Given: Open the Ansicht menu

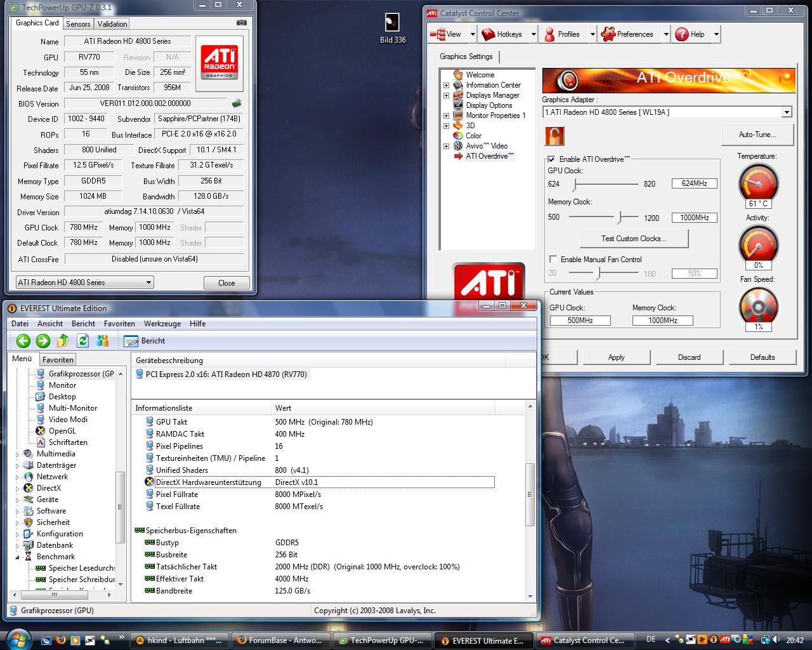Looking at the screenshot, I should click(x=50, y=324).
